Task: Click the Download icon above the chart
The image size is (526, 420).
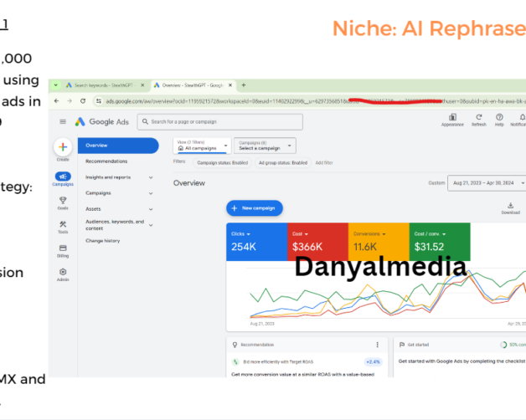Action: (510, 206)
